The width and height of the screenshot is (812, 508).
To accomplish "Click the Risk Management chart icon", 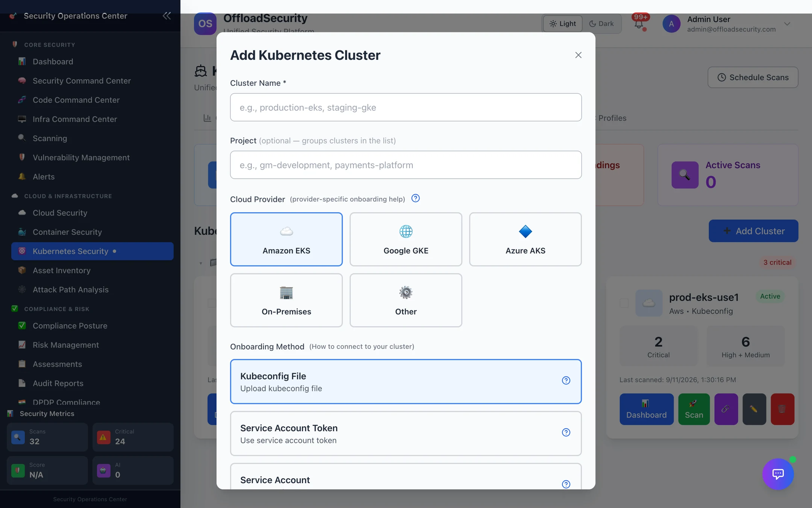I will (x=22, y=345).
